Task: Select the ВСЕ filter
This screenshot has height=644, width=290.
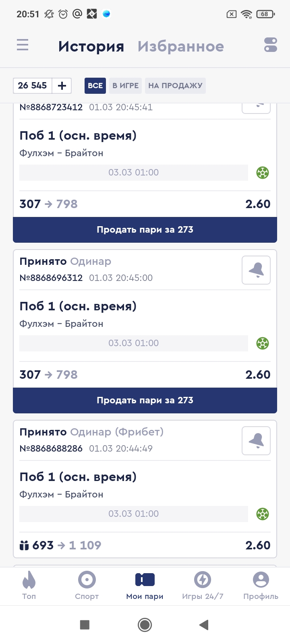Action: click(95, 86)
